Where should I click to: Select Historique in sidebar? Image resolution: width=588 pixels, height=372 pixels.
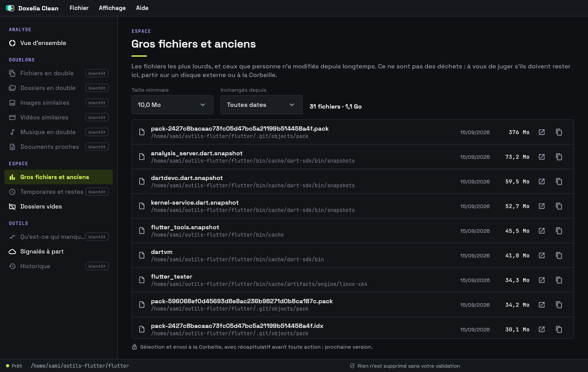58,266
